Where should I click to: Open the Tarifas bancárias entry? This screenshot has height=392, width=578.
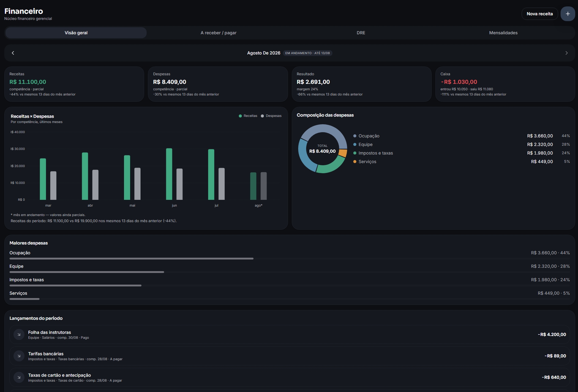click(290, 356)
